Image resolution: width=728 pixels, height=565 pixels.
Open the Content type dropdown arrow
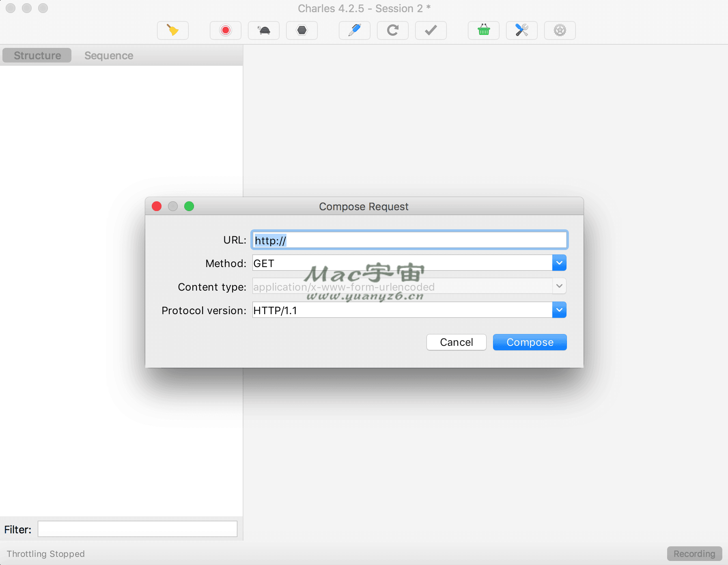(x=559, y=286)
